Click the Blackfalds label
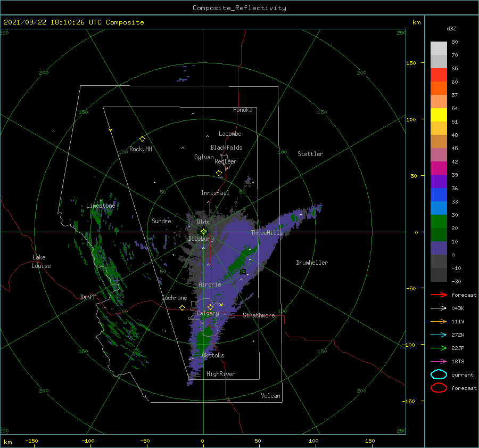479x448 pixels. [x=226, y=148]
